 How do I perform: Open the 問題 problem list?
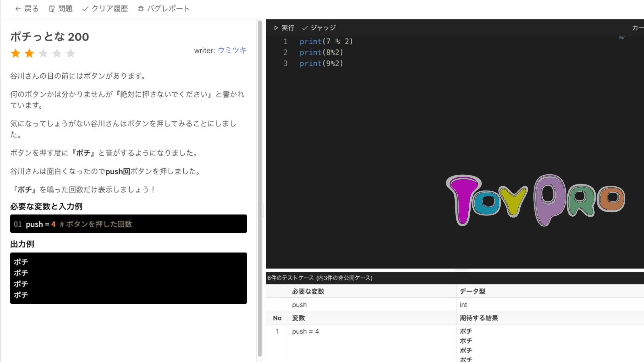pos(61,9)
